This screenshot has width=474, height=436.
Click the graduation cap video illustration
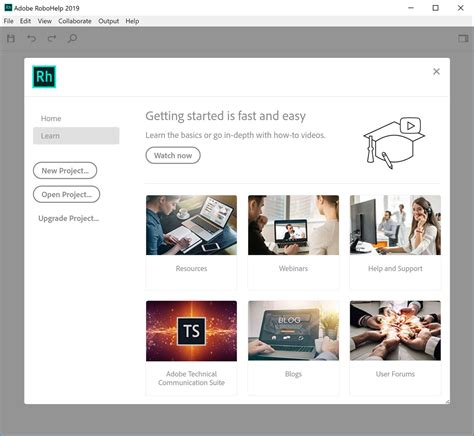pos(394,143)
